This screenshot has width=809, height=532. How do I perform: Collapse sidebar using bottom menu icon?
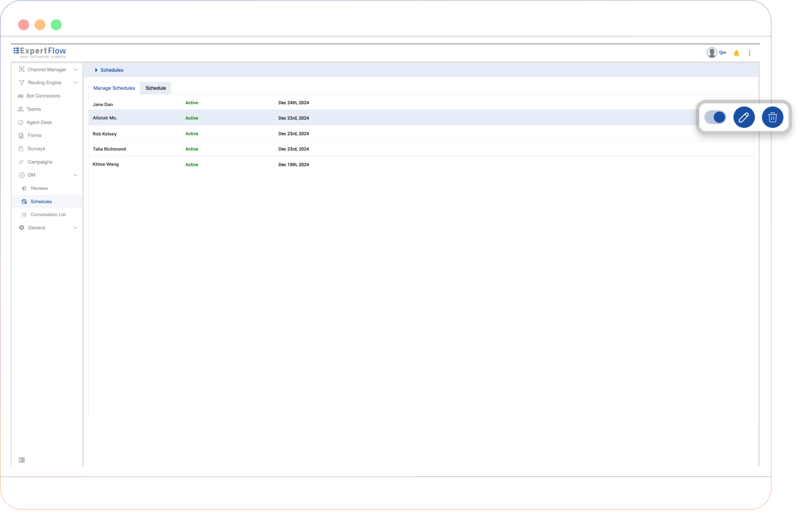pyautogui.click(x=21, y=460)
